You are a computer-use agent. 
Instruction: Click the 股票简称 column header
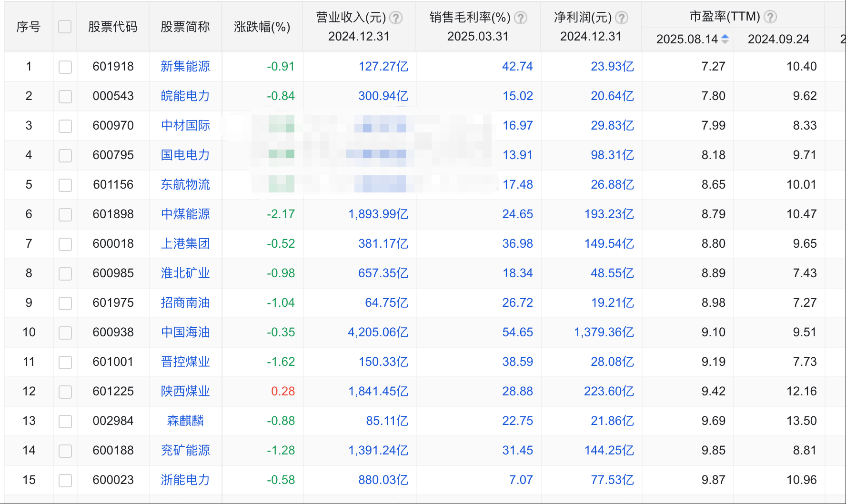click(x=185, y=27)
